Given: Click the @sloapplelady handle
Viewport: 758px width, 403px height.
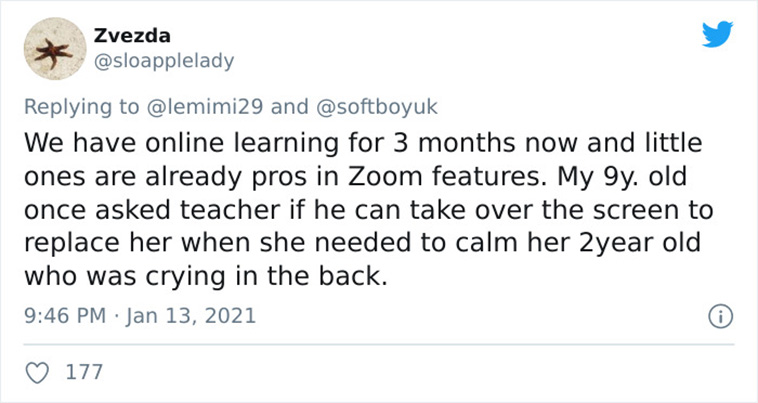Looking at the screenshot, I should (x=163, y=61).
